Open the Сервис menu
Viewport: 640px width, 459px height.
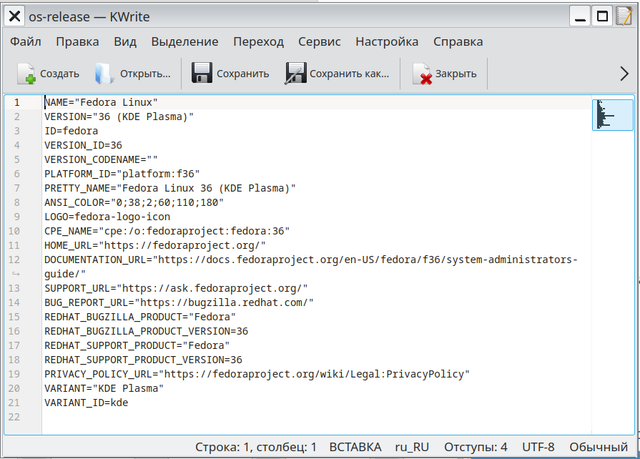[x=319, y=42]
